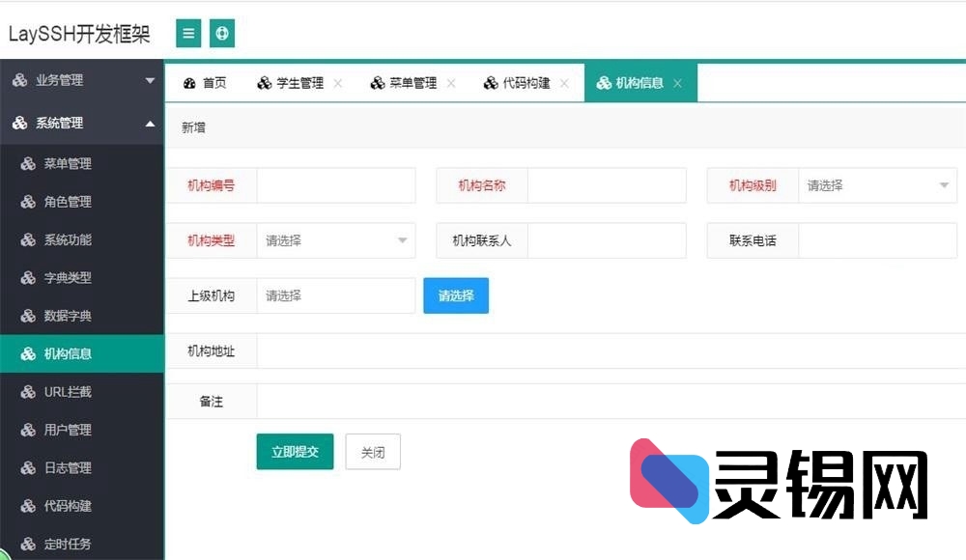Click the 立即提交 submit button
Screen dimensions: 966x560
click(295, 451)
